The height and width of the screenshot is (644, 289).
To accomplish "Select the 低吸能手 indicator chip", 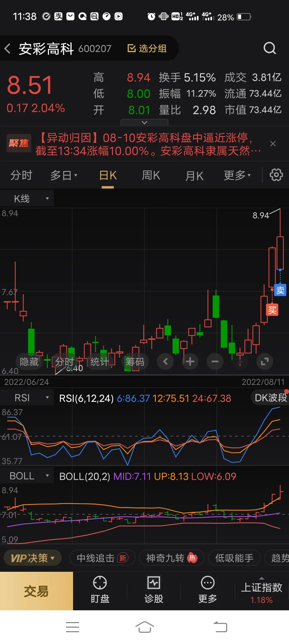I will click(234, 558).
